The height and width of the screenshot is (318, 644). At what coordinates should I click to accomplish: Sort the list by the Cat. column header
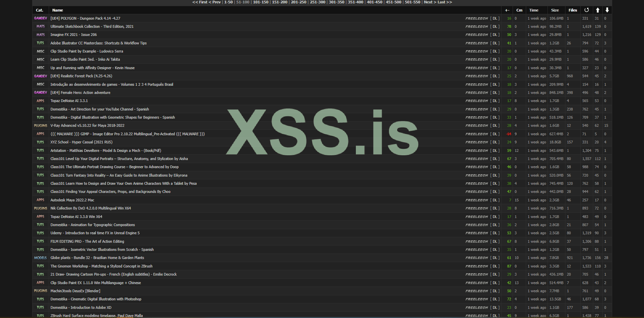click(x=40, y=10)
